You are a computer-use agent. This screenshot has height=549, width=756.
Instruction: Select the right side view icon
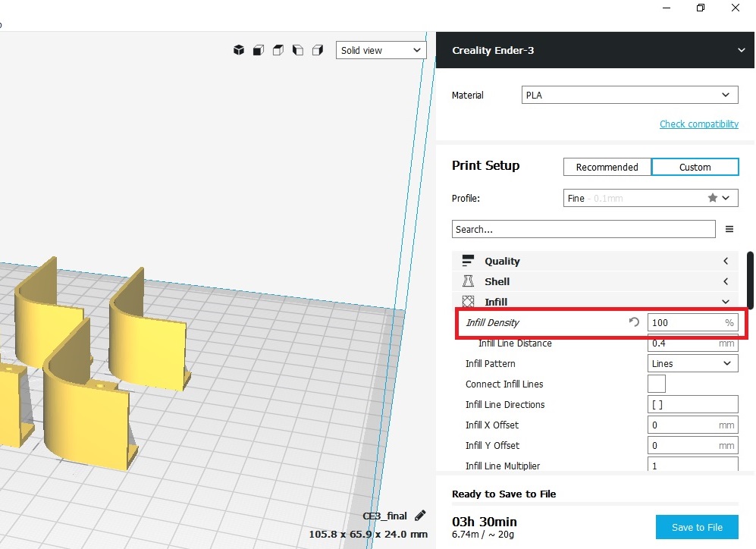pos(318,49)
